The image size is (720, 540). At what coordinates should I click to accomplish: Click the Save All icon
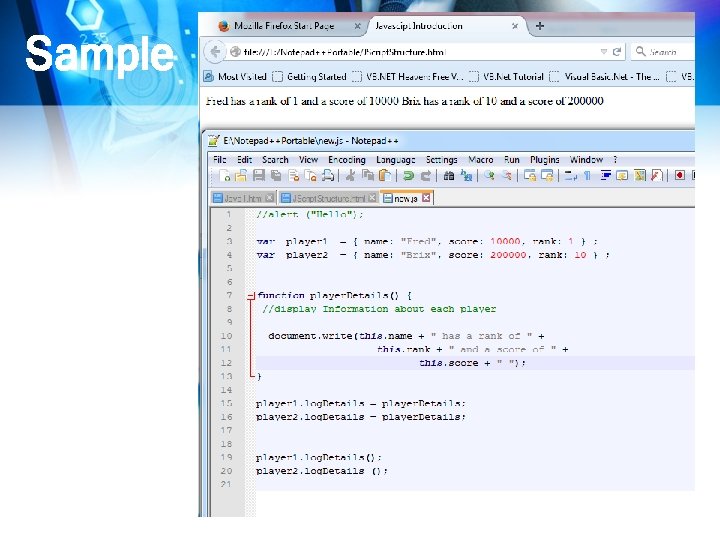(x=276, y=175)
